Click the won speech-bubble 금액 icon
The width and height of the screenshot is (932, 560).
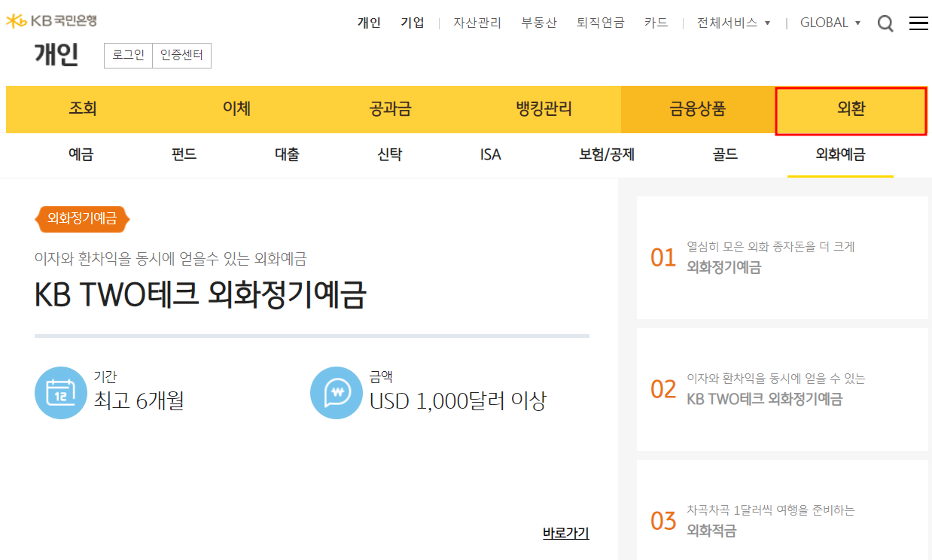337,393
